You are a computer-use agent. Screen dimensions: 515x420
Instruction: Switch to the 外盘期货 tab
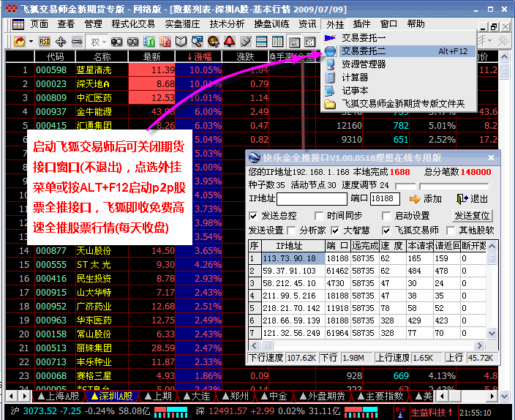tap(322, 396)
